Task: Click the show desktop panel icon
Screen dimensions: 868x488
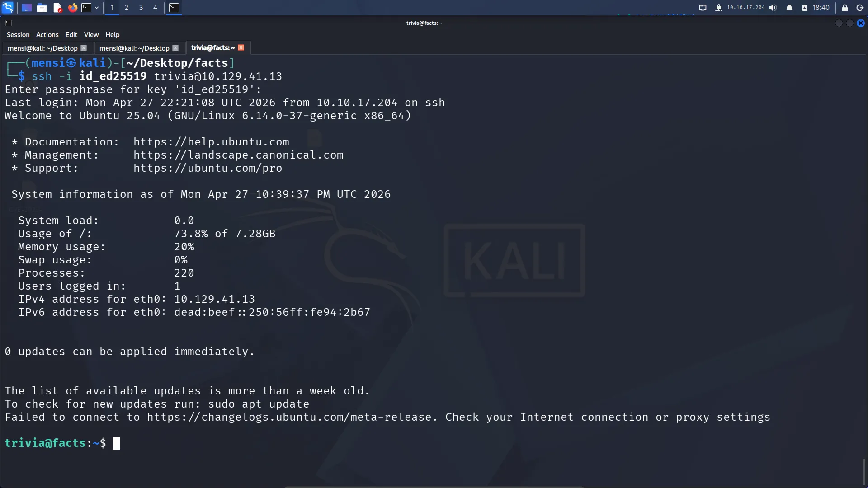Action: tap(27, 8)
